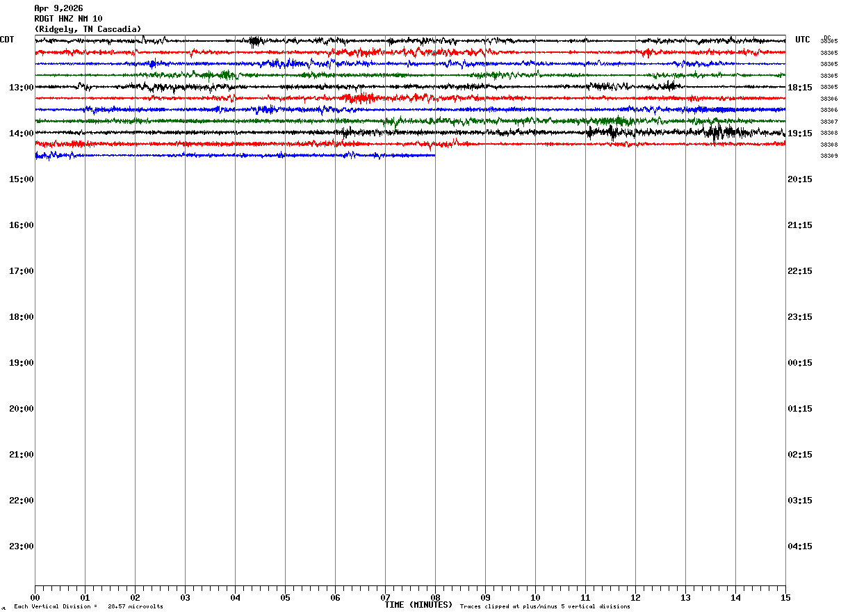Click the location label "(Ridgely, TN Cascadia)"
The image size is (841, 616).
[88, 29]
